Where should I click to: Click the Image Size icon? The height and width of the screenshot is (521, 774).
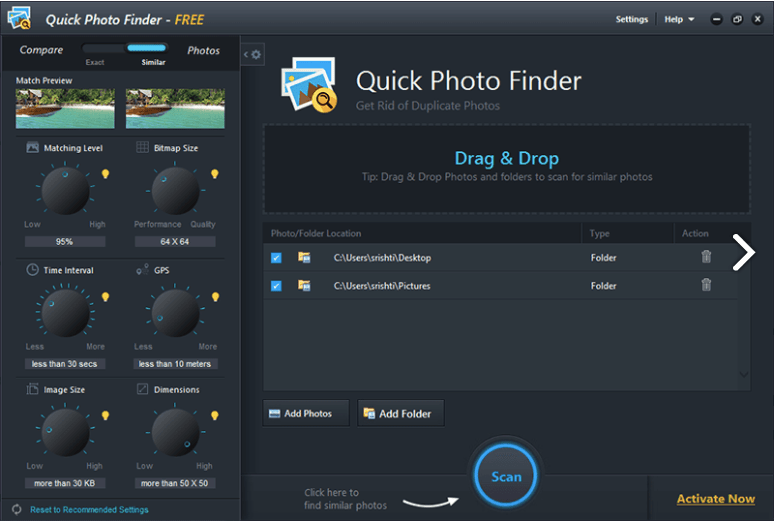33,389
